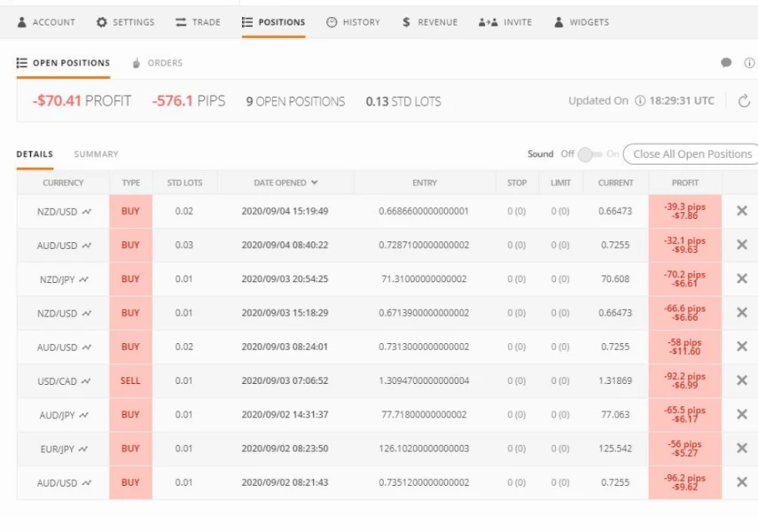Close AUD/USD position opened 2020/09/02 08:21:43

pyautogui.click(x=742, y=481)
